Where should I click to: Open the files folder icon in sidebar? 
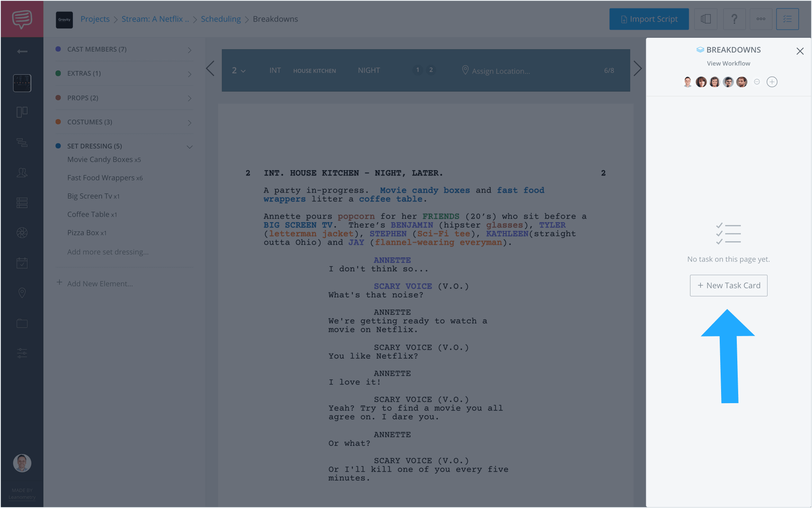(x=22, y=323)
